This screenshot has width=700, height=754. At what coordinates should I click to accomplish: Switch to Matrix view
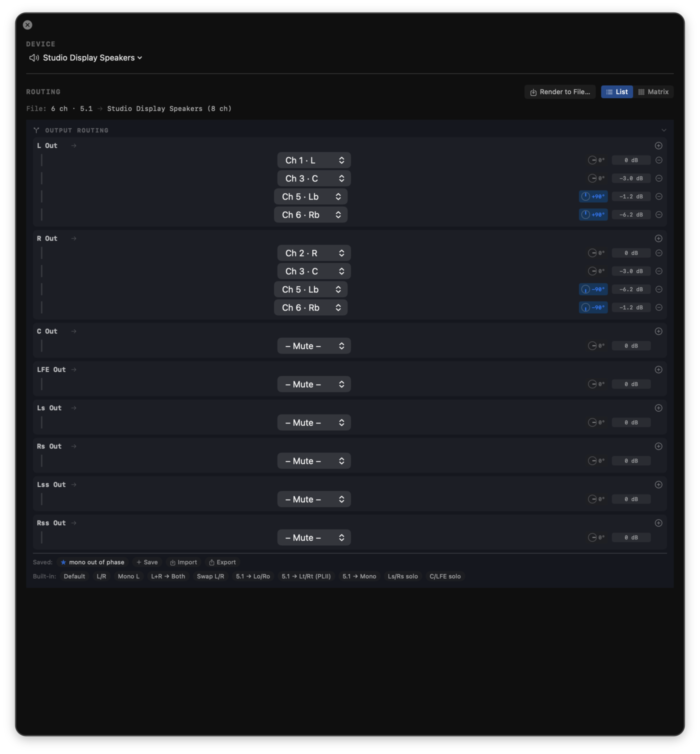[653, 92]
